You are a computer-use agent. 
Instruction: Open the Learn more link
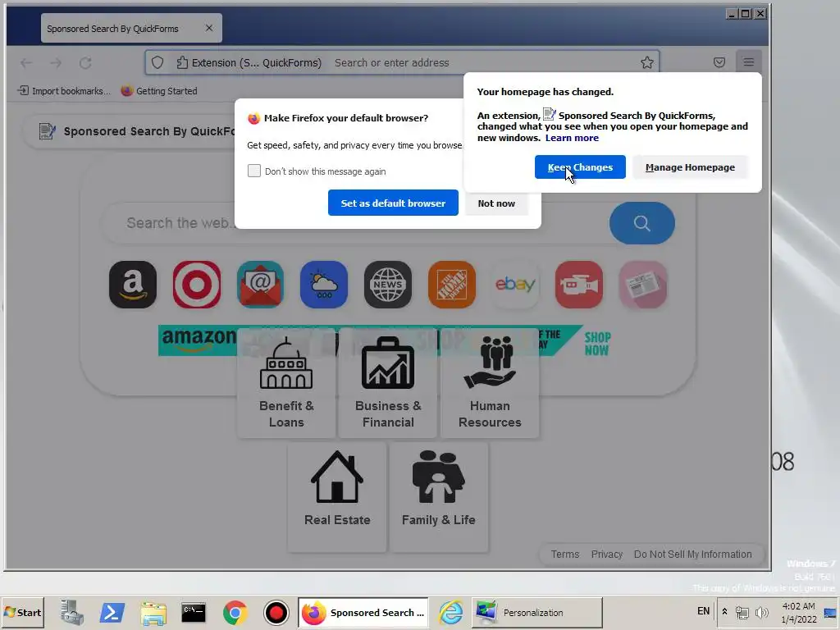coord(572,138)
